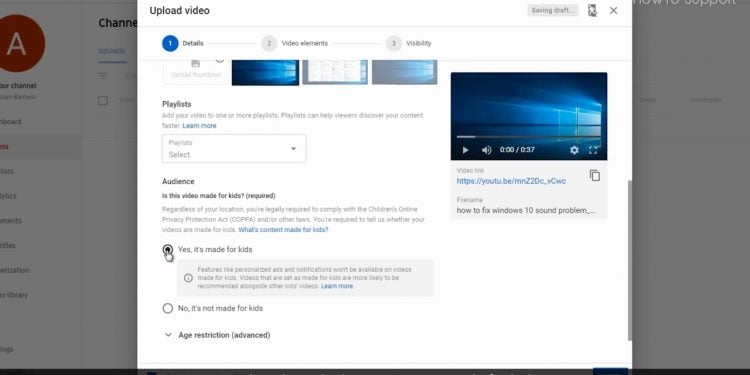This screenshot has width=750, height=375.
Task: Enter fullscreen on video preview
Action: [593, 150]
